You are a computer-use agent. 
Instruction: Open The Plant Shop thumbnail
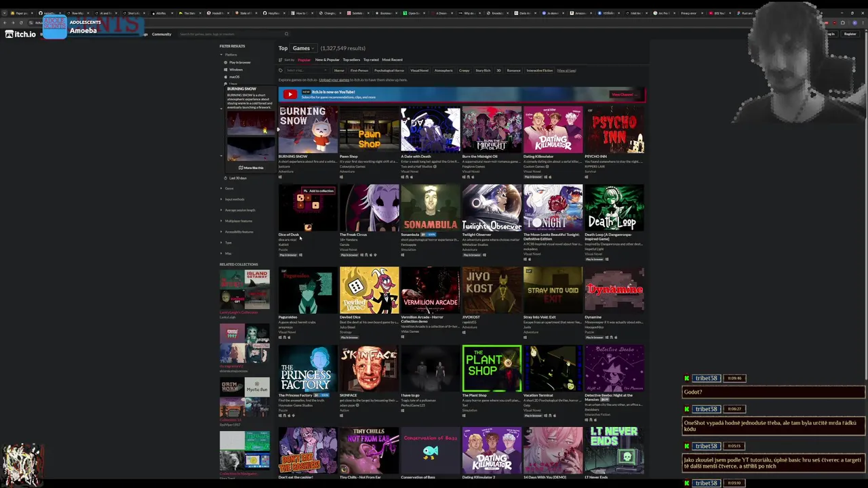click(x=492, y=369)
